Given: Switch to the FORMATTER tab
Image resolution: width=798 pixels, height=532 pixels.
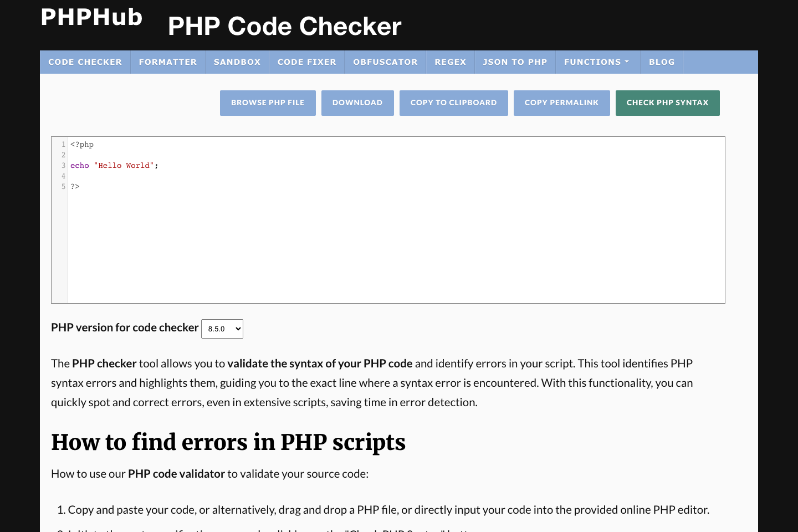Looking at the screenshot, I should click(167, 62).
